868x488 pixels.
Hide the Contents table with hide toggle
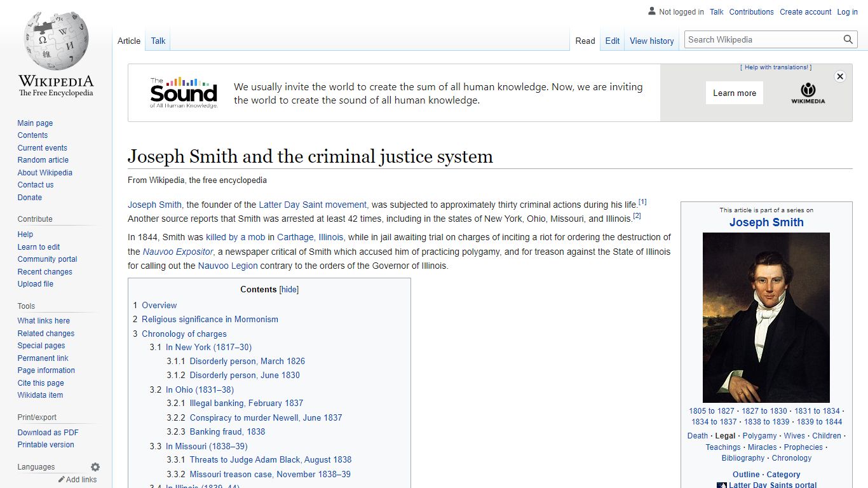pyautogui.click(x=289, y=289)
